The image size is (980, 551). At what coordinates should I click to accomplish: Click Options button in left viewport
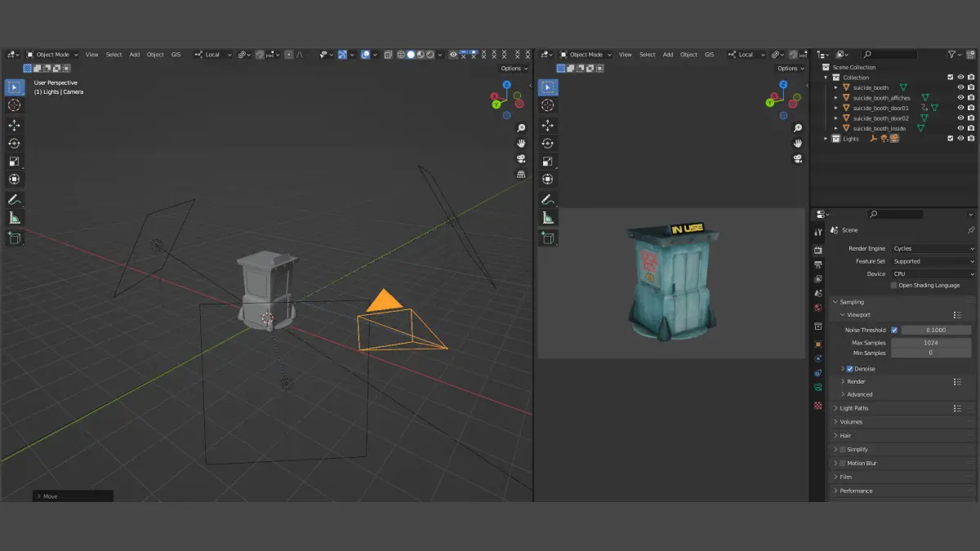(514, 69)
